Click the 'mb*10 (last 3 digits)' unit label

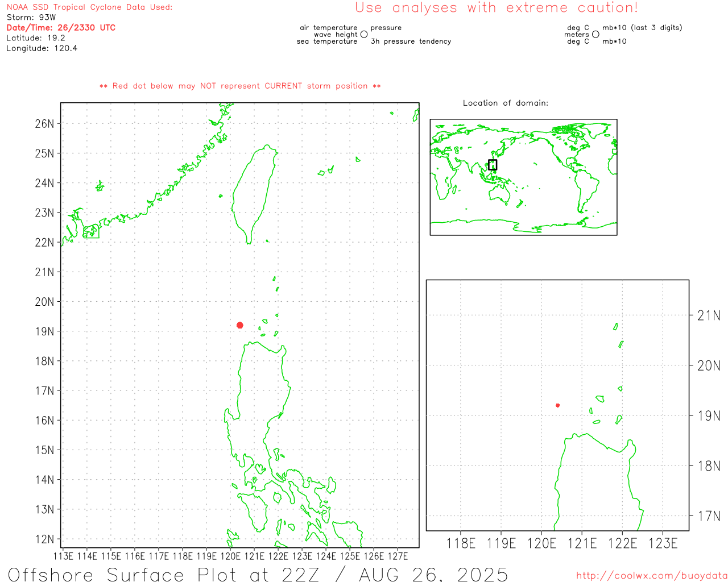pyautogui.click(x=642, y=28)
